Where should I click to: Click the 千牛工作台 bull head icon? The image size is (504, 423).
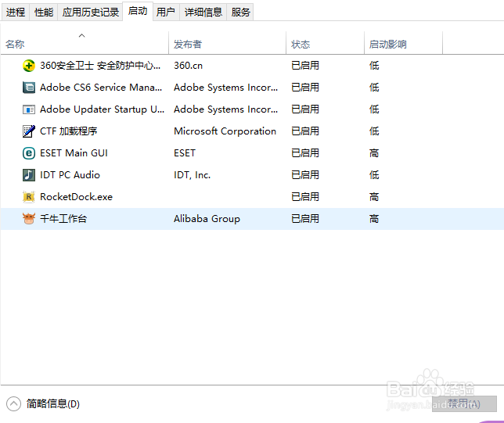[x=29, y=219]
